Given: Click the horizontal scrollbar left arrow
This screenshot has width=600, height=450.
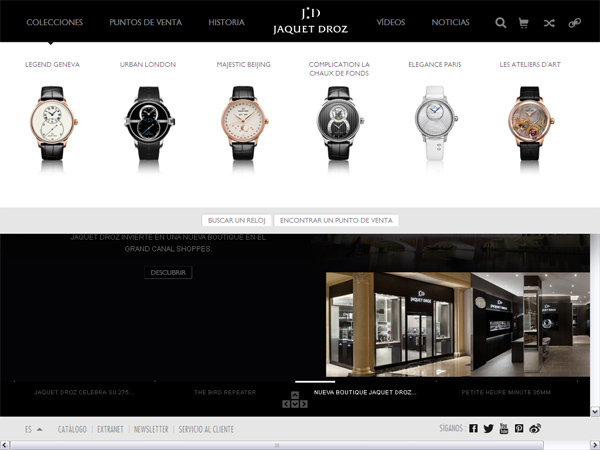Looking at the screenshot, I should click(4, 445).
